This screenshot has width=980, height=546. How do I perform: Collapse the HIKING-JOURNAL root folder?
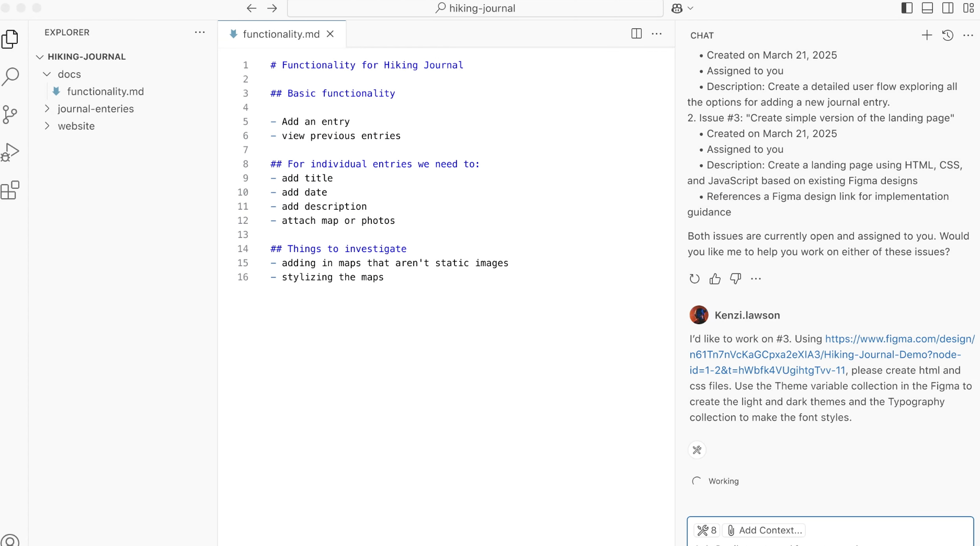coord(40,56)
